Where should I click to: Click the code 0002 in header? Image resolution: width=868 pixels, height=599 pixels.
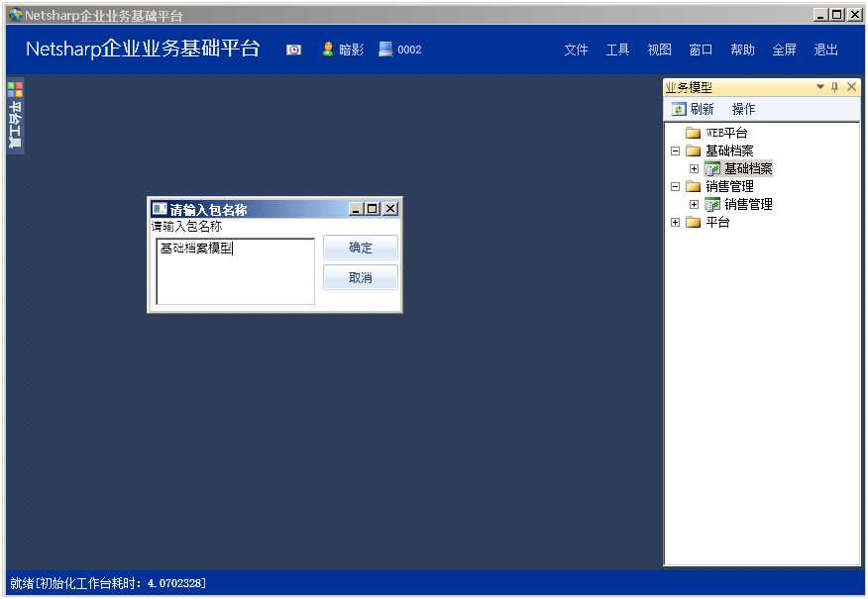409,50
